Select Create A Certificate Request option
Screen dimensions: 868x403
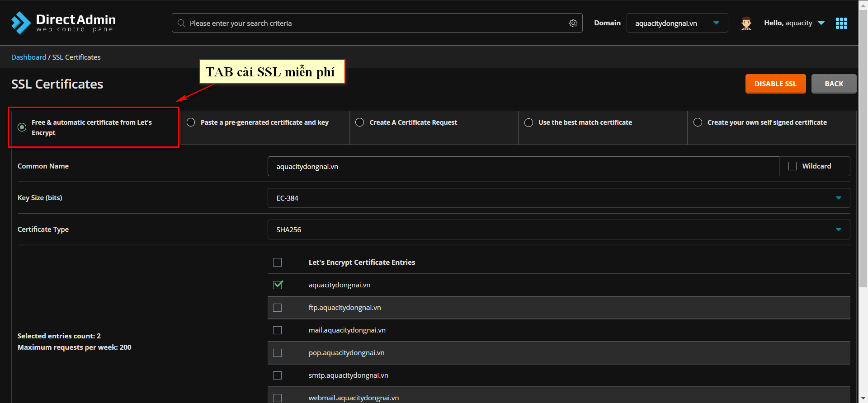360,122
